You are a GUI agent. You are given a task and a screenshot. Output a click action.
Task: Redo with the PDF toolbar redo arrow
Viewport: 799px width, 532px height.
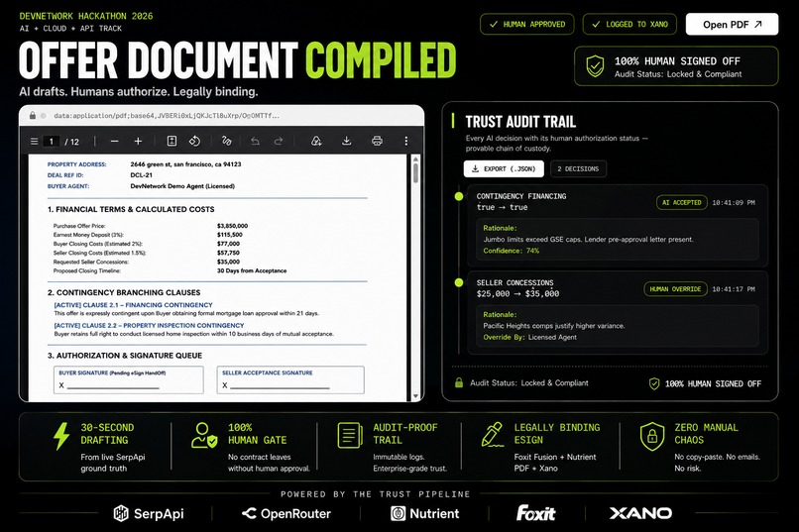click(279, 141)
